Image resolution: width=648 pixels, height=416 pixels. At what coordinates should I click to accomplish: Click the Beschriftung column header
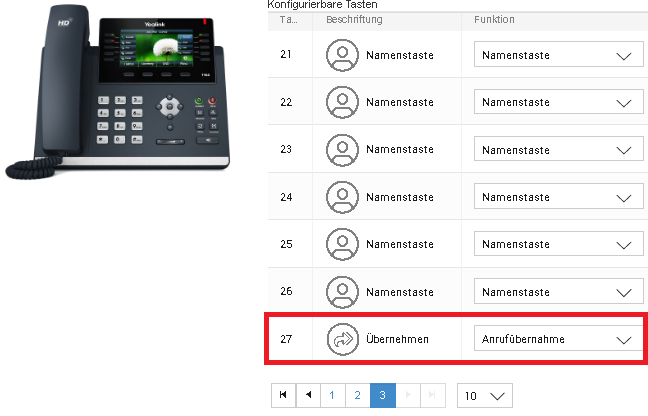point(354,19)
